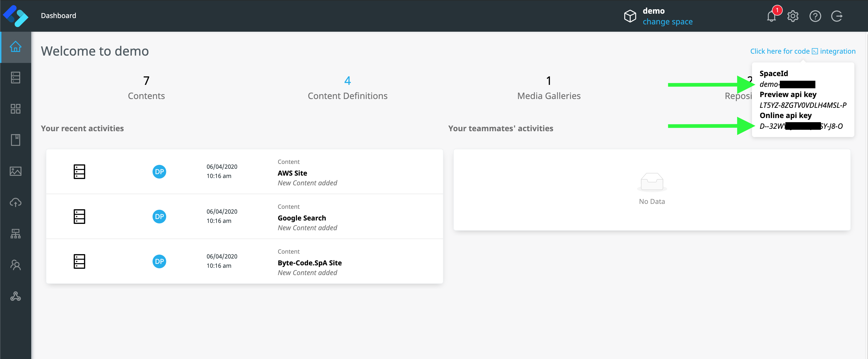
Task: Click the bookmark page sidebar icon
Action: 16,140
